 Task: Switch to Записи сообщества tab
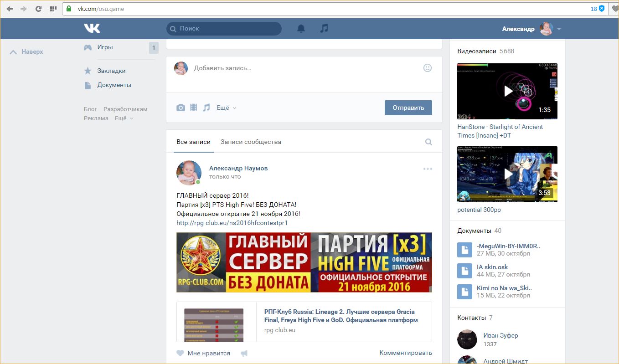click(251, 142)
